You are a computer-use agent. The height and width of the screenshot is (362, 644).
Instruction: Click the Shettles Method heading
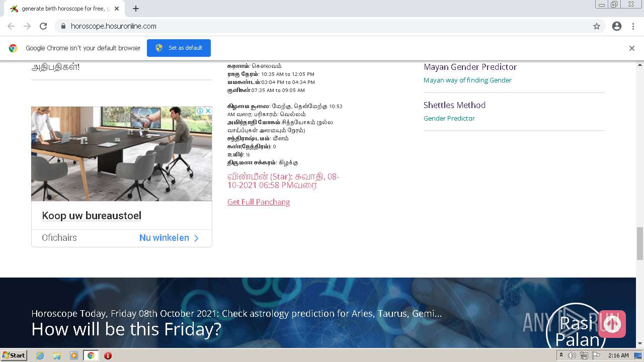click(x=454, y=105)
